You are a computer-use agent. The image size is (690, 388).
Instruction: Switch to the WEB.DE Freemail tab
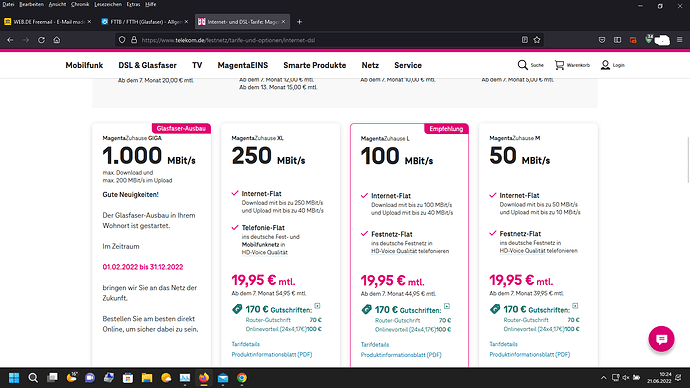pyautogui.click(x=48, y=22)
